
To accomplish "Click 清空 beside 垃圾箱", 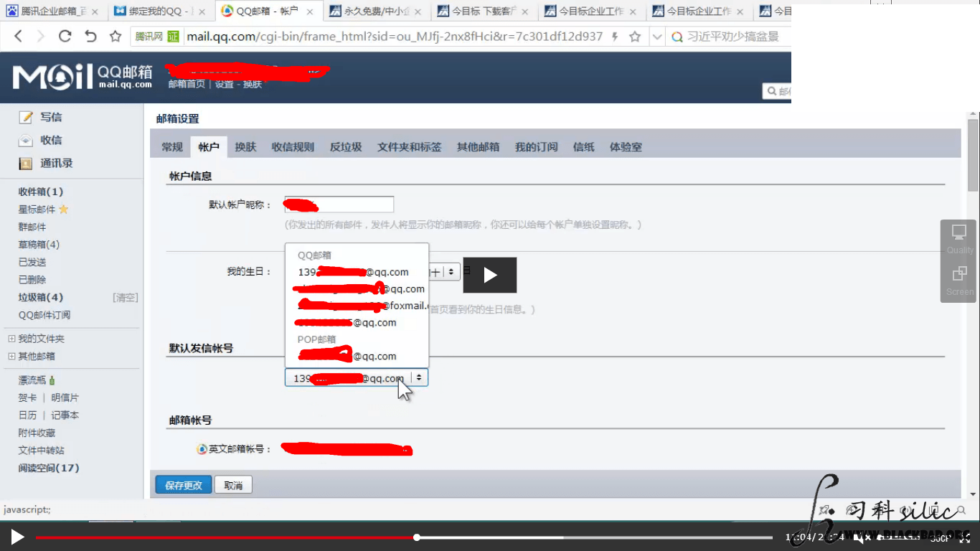I will click(125, 297).
